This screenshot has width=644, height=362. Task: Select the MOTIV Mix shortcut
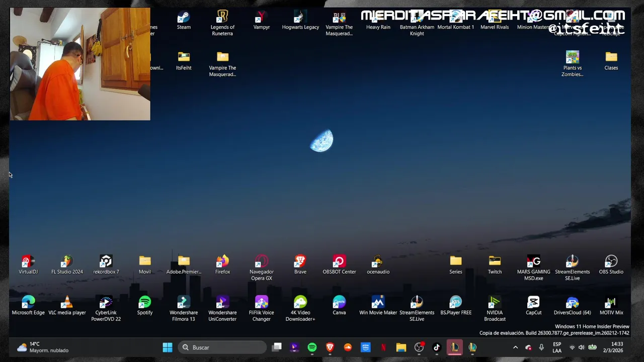tap(611, 306)
